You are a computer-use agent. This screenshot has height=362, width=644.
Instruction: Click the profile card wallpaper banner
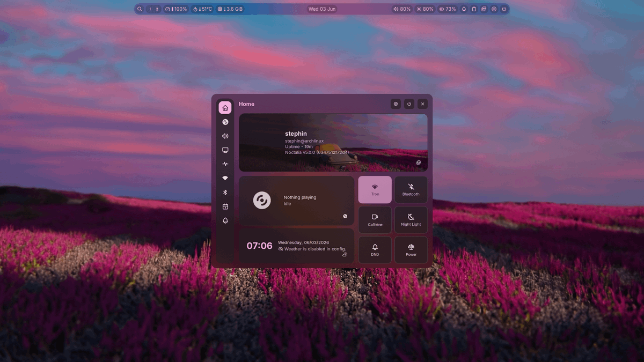tap(333, 143)
